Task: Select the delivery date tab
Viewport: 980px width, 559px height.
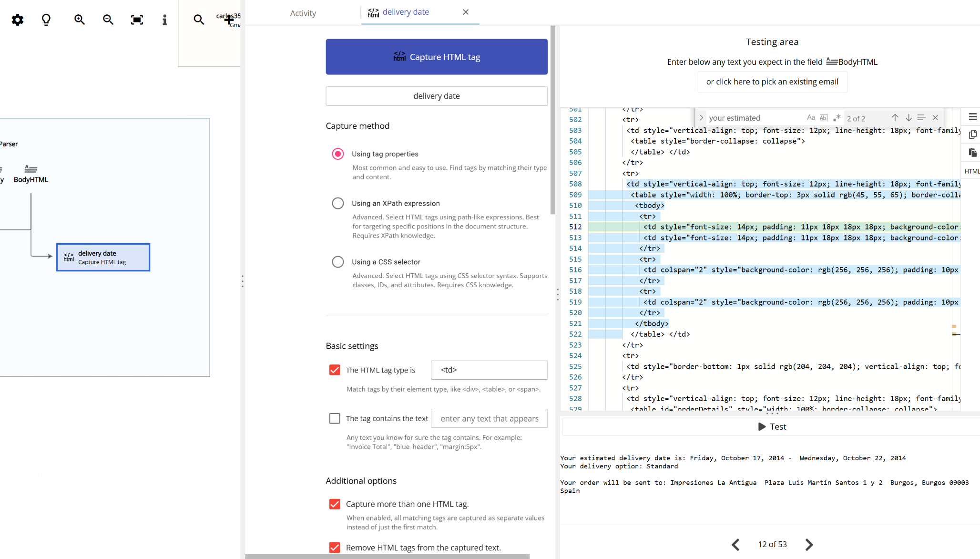Action: pyautogui.click(x=406, y=12)
